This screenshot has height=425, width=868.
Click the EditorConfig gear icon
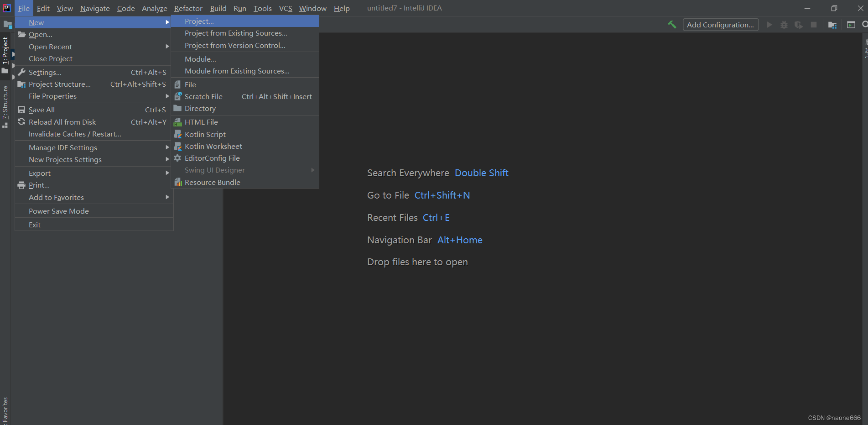coord(178,158)
